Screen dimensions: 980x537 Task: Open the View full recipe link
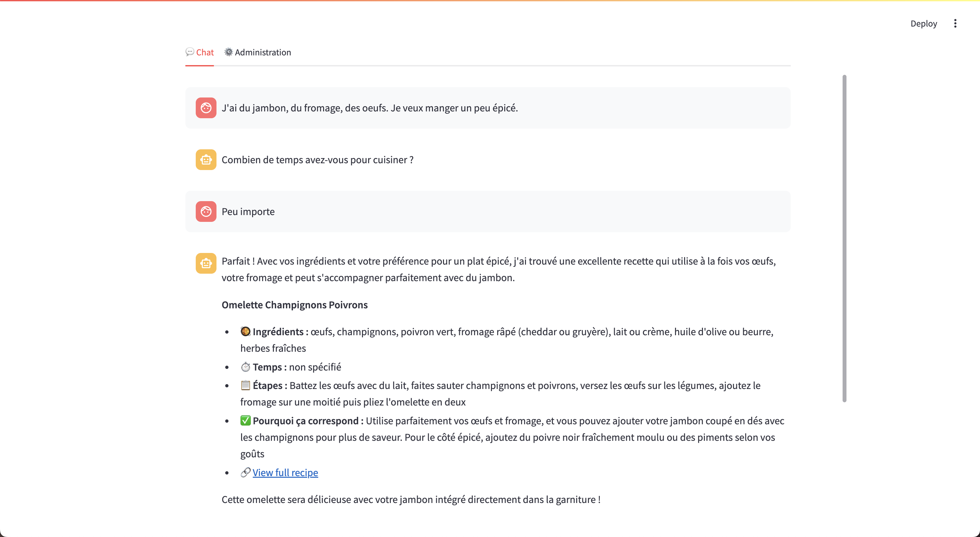[x=285, y=473]
